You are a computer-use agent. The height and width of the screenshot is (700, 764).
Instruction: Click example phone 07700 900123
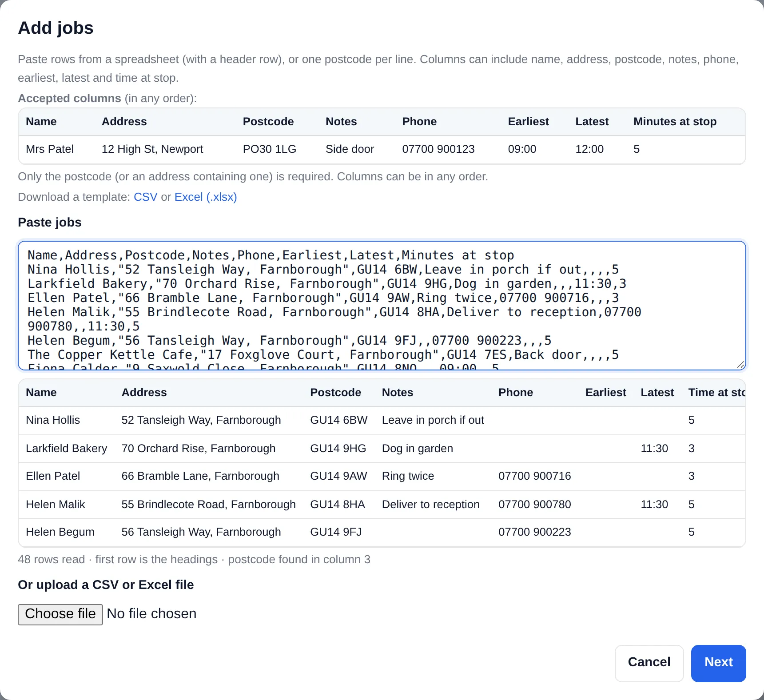click(x=438, y=149)
